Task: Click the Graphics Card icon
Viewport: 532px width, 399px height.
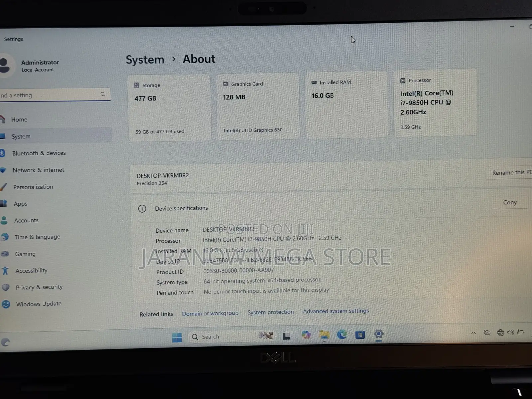Action: coord(225,84)
